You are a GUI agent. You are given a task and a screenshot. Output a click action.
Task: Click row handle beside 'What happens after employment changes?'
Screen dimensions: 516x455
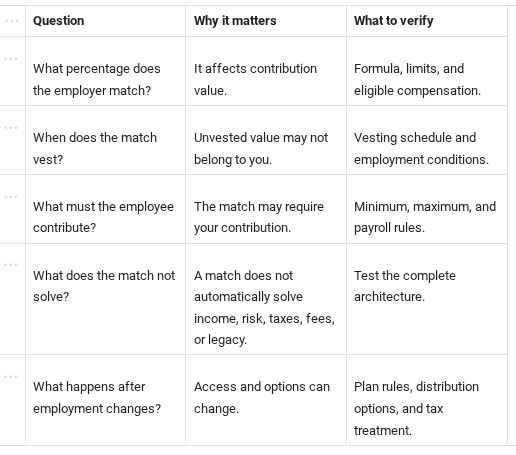11,377
